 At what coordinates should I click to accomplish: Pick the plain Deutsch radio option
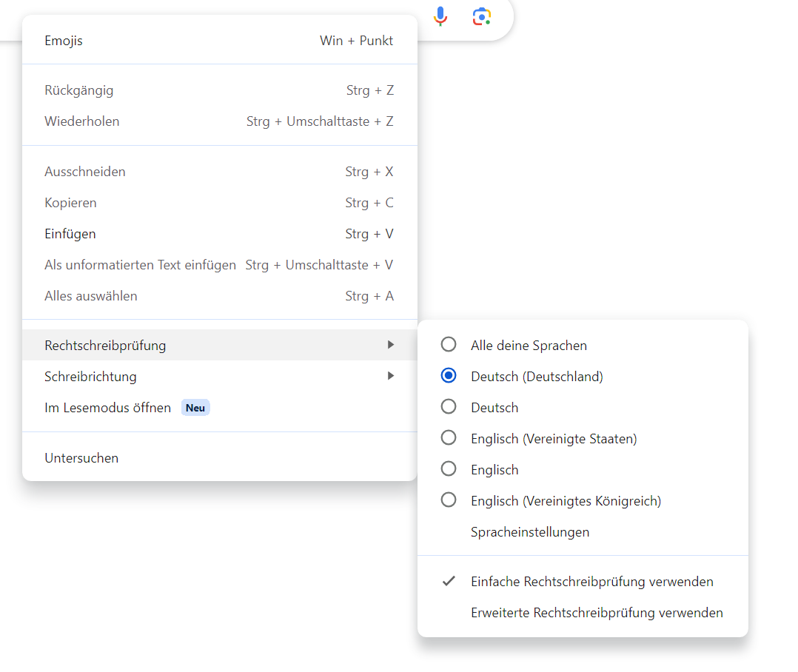coord(449,407)
